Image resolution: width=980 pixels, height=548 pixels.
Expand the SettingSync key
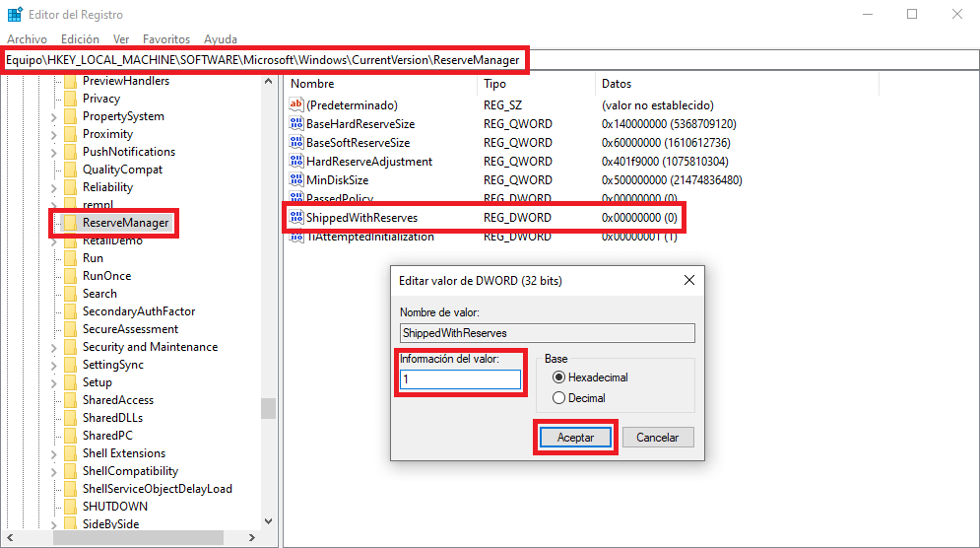tap(54, 366)
